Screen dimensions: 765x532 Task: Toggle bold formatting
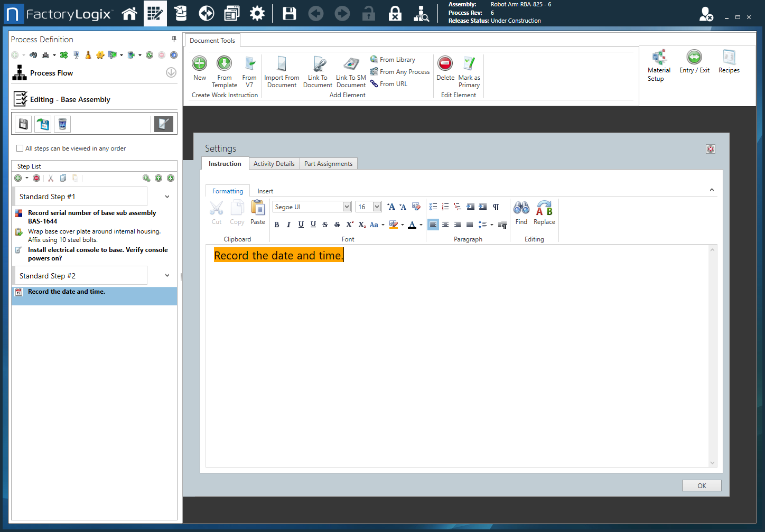pyautogui.click(x=277, y=225)
